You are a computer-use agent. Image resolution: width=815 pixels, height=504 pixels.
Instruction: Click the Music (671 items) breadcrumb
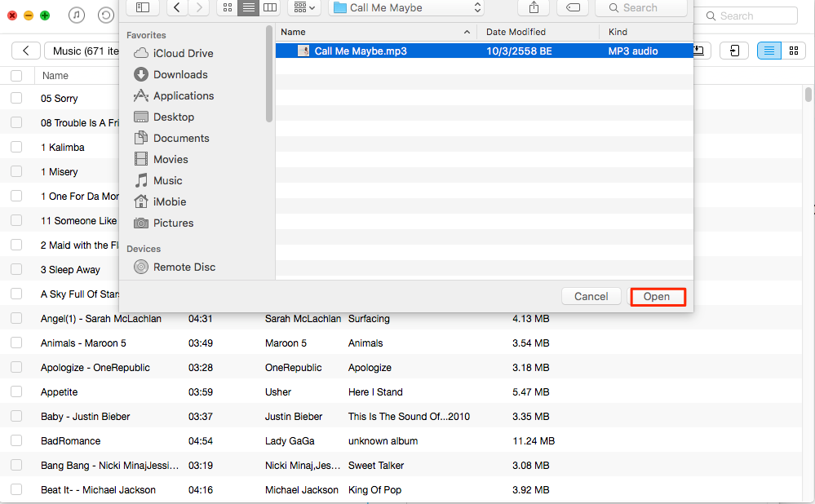82,51
